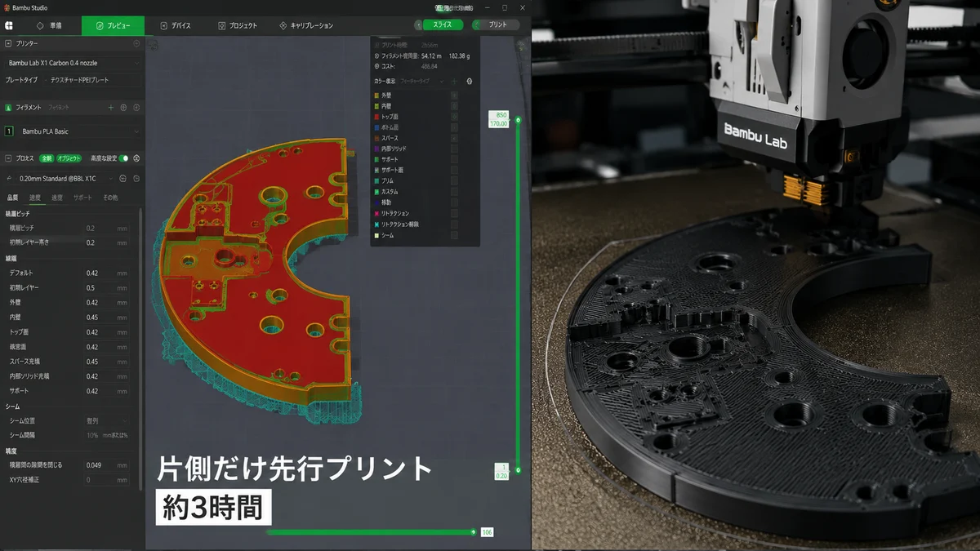Click the gear icon beside カラー表示
Viewport: 980px width, 551px height.
click(470, 82)
